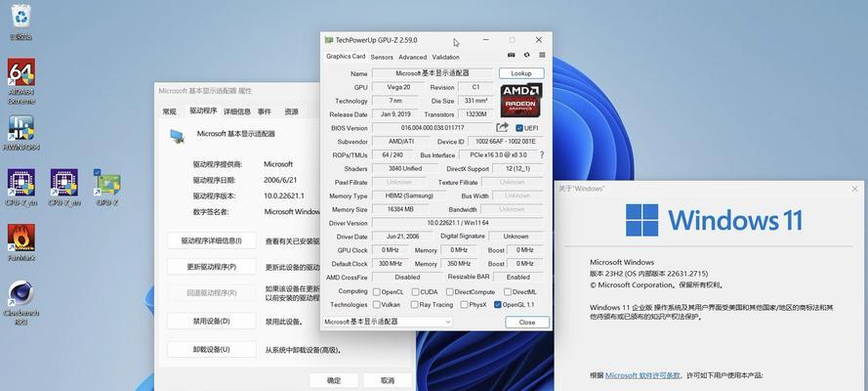
Task: Toggle the Vulkan checkbox
Action: [377, 305]
